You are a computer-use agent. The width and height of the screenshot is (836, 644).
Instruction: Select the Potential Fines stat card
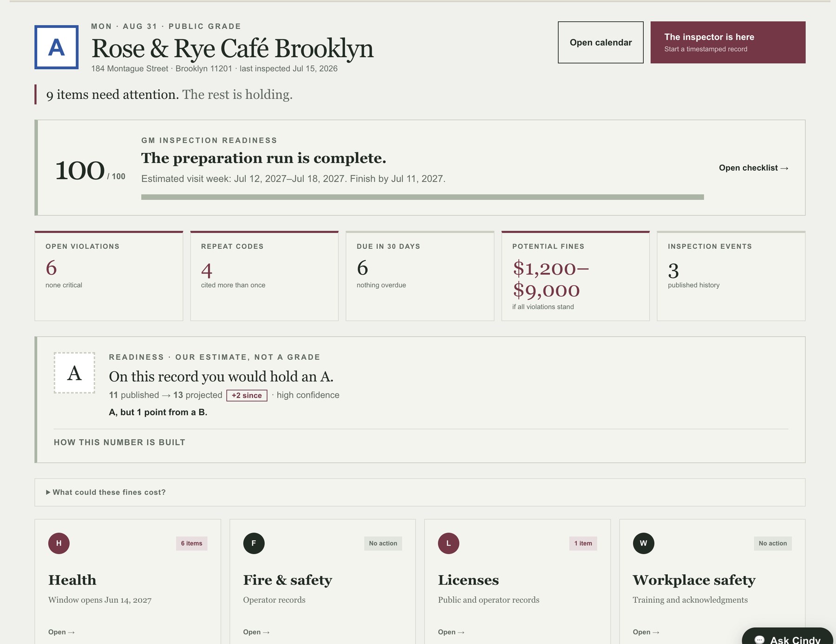(575, 276)
